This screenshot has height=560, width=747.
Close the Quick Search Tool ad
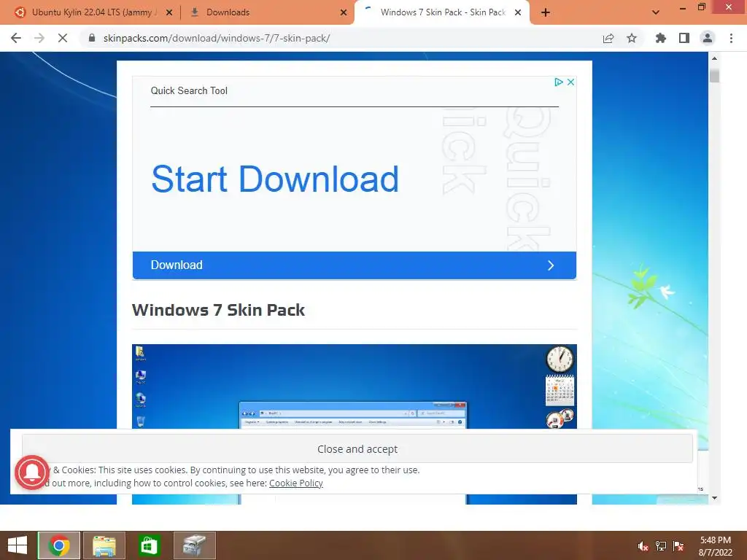tap(570, 82)
